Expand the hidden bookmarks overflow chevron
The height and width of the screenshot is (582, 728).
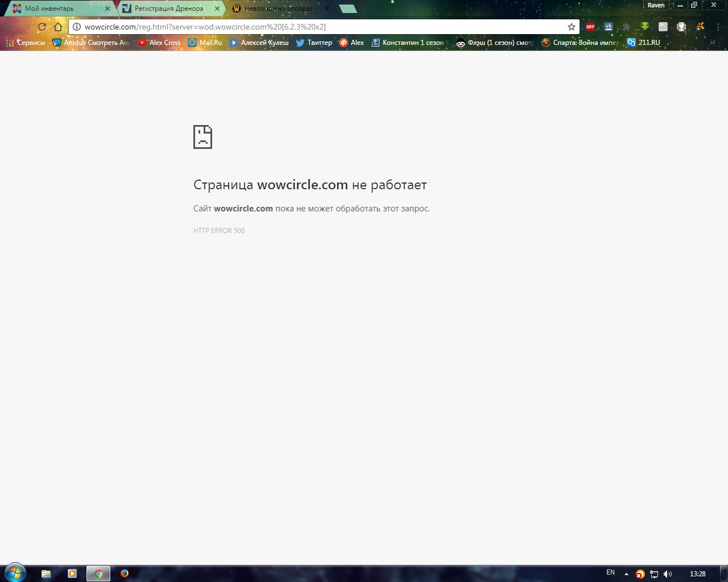click(x=712, y=43)
